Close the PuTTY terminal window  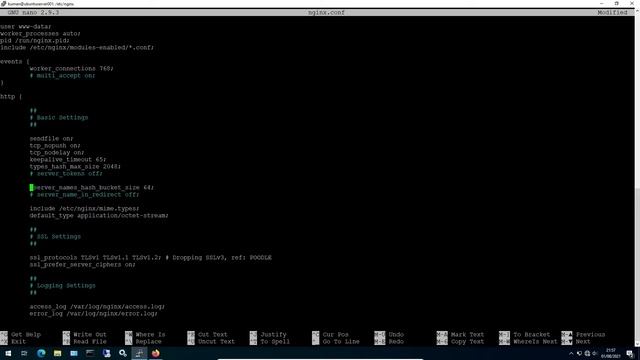pos(632,3)
